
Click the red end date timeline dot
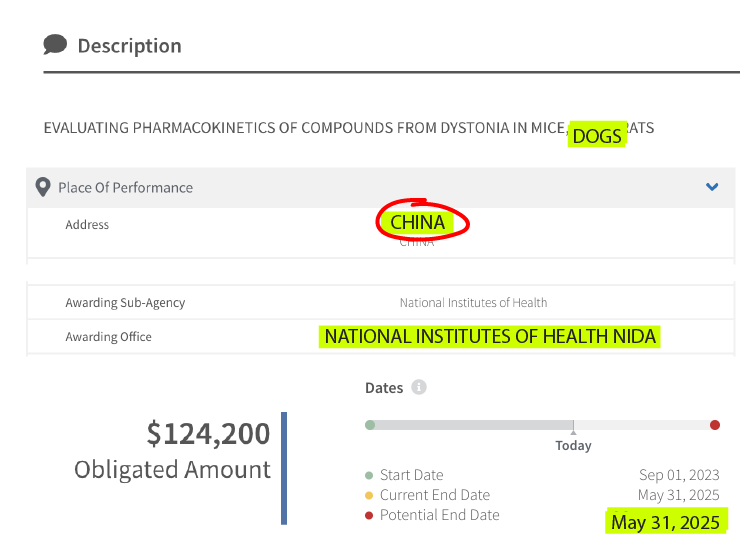click(715, 425)
